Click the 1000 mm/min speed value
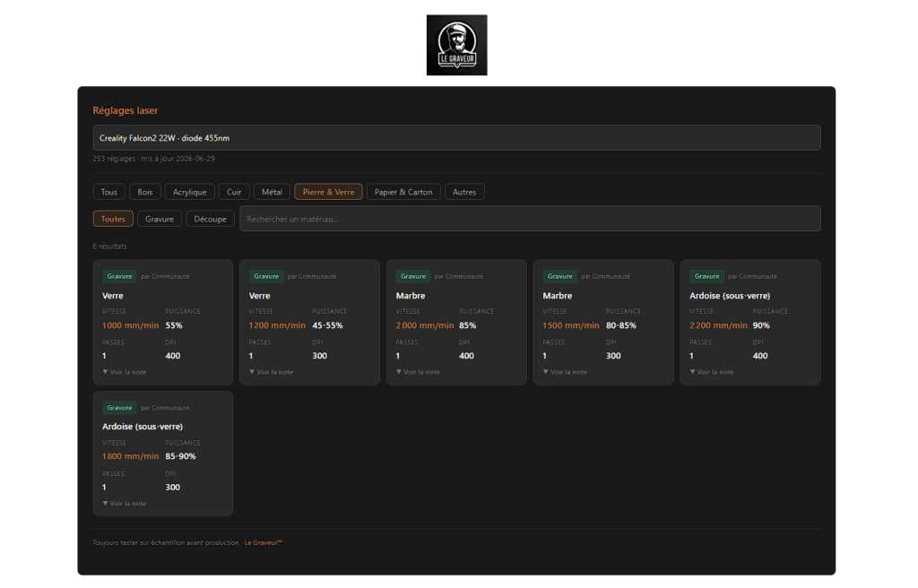The width and height of the screenshot is (918, 588). (x=130, y=325)
